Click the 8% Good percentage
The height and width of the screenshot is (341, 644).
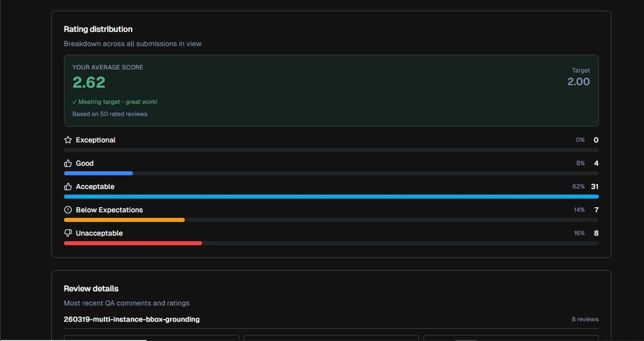tap(580, 163)
